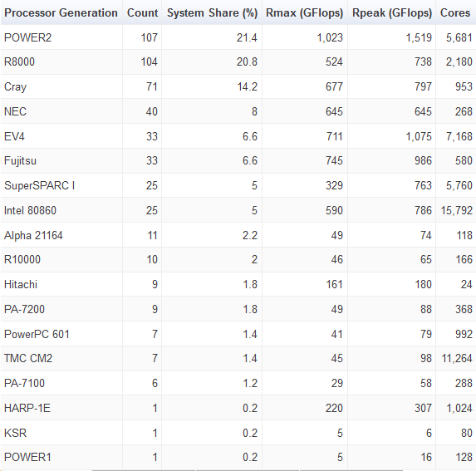Select the 1,075 Rpeak value
The height and width of the screenshot is (471, 476).
tap(419, 137)
